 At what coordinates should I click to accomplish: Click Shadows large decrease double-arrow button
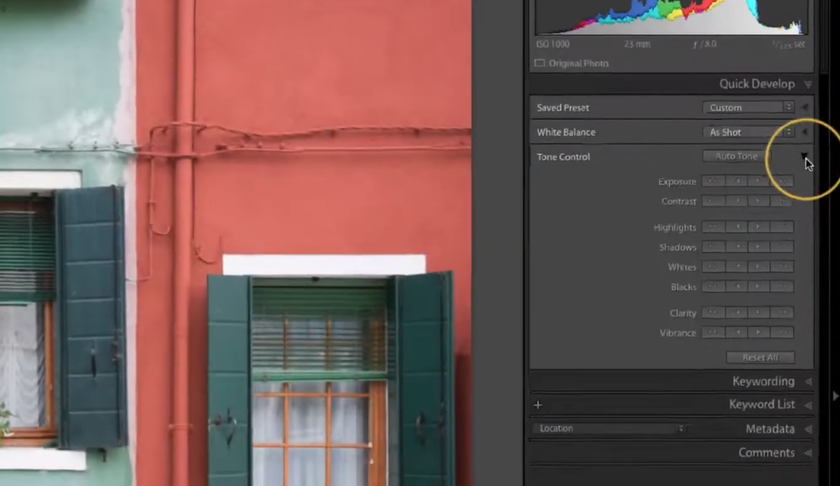pyautogui.click(x=713, y=247)
